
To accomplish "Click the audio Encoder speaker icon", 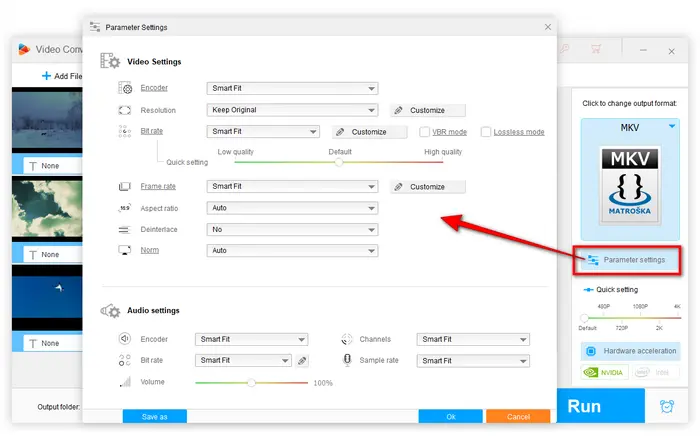I will tap(125, 339).
